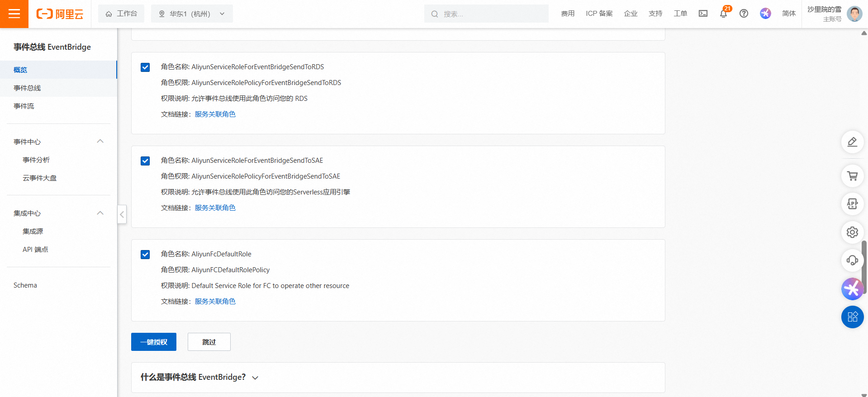Uncheck AliyunServiceRoleForEventBridgeSendToSAE role

(145, 161)
